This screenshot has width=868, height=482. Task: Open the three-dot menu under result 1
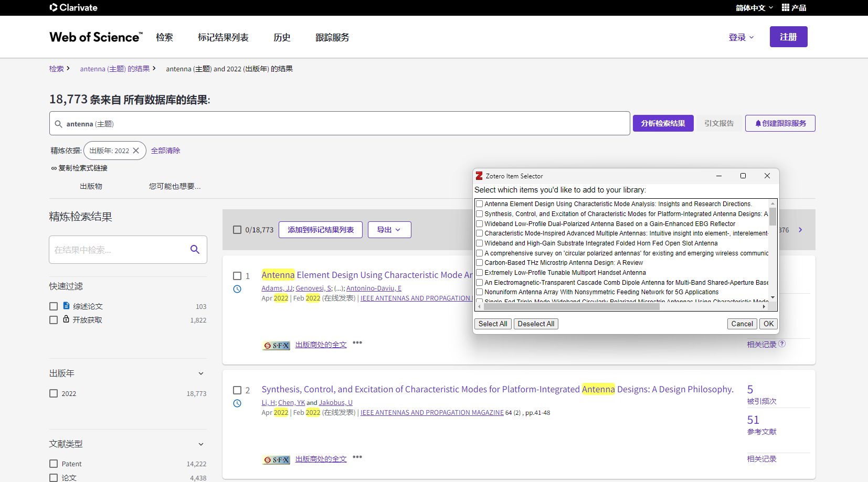(357, 342)
